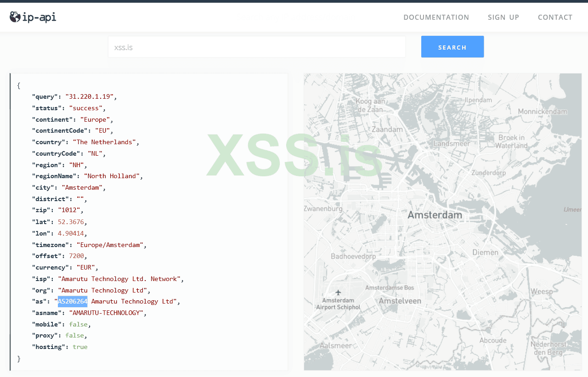Click Broek in Waterland on the map

click(512, 141)
